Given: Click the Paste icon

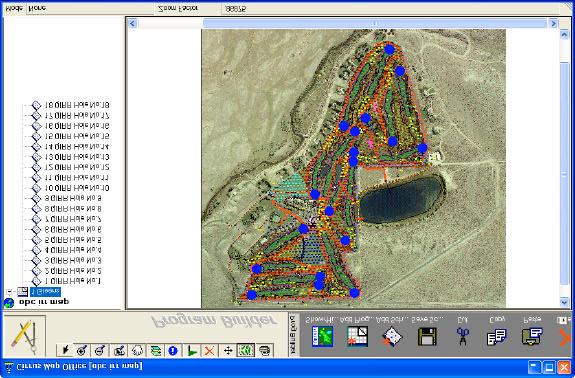Looking at the screenshot, I should [x=532, y=337].
